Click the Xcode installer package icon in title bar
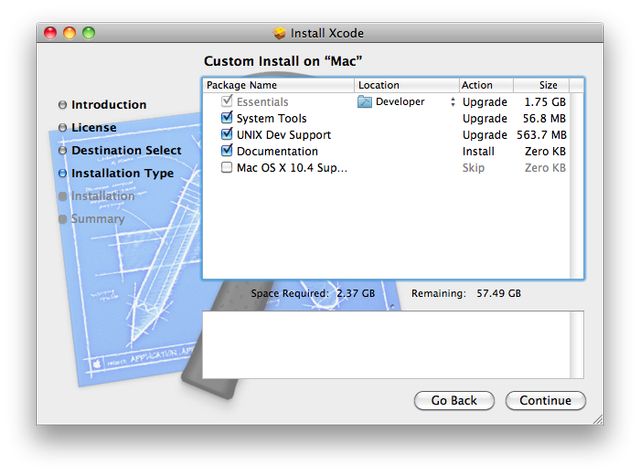The width and height of the screenshot is (640, 475). point(280,33)
